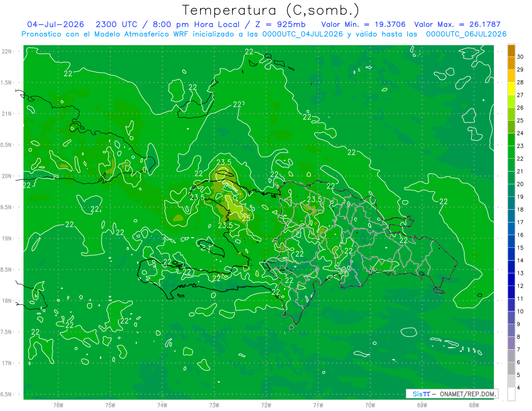532x411 pixels.
Task: Click legend band between 13 and 14
Action: coord(511,267)
